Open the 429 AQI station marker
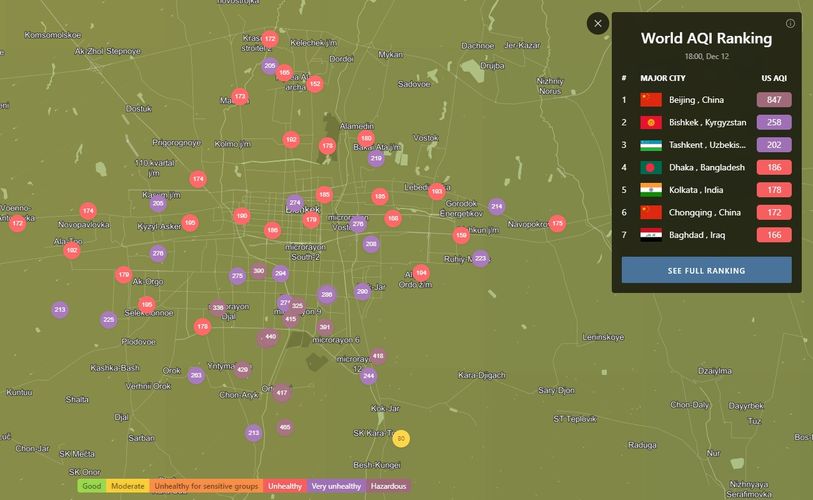 (242, 370)
